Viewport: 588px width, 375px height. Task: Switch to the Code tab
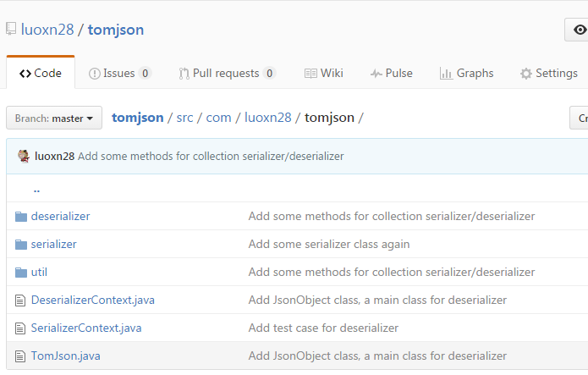click(41, 73)
